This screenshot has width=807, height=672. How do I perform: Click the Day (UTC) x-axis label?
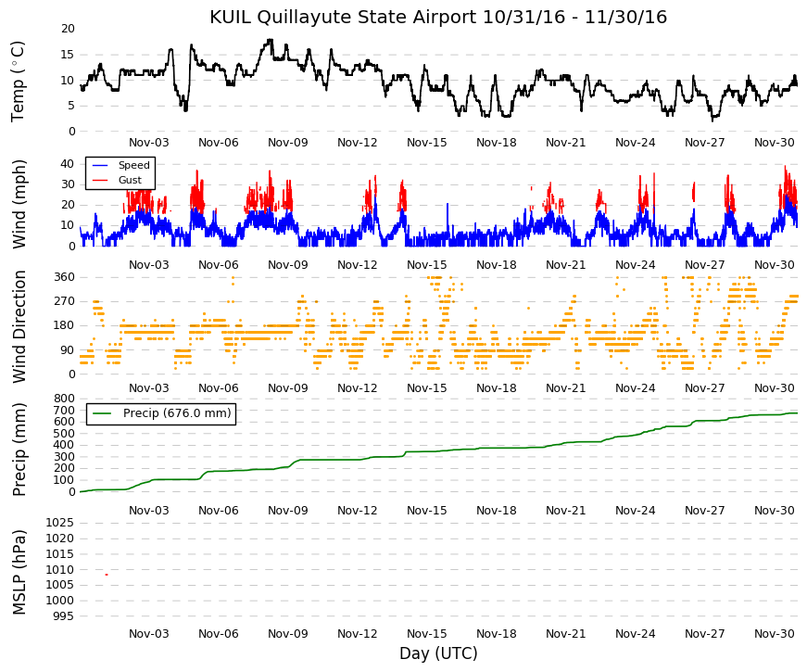point(438,653)
